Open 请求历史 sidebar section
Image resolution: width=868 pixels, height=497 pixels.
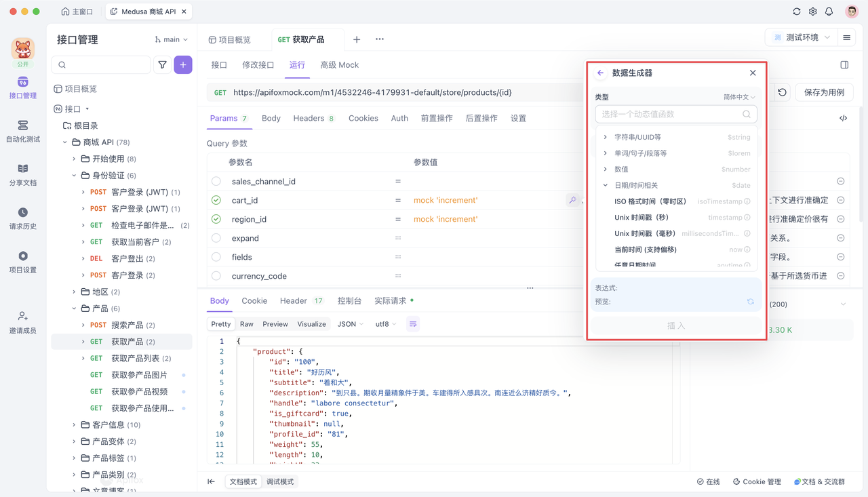tap(23, 219)
